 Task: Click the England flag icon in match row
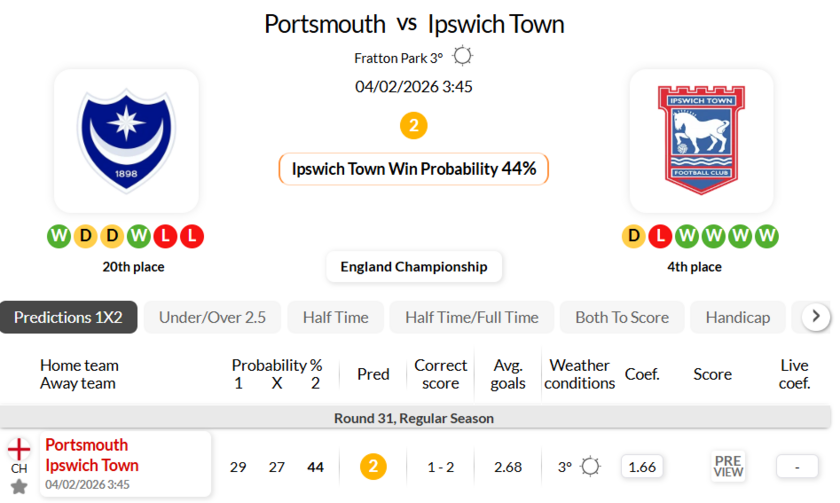coord(19,449)
